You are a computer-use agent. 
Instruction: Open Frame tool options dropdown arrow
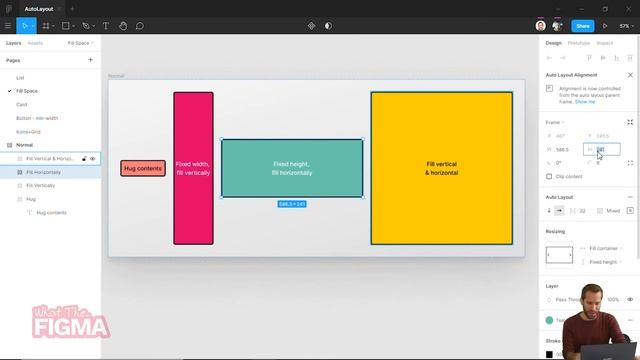pyautogui.click(x=53, y=26)
